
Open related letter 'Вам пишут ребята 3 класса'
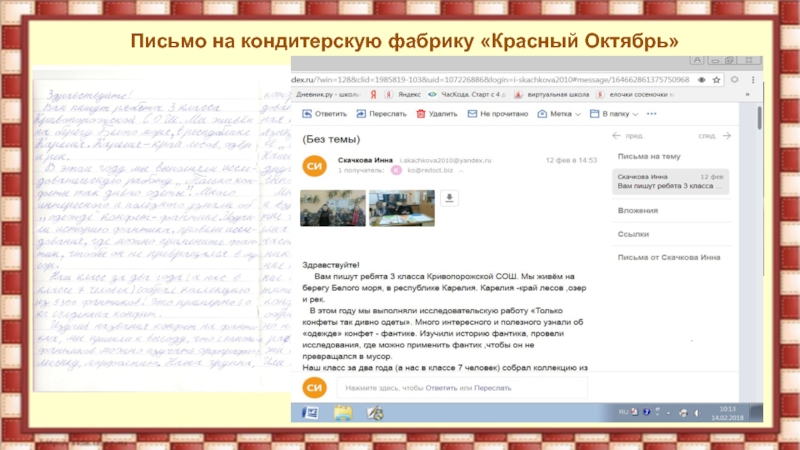(x=670, y=182)
